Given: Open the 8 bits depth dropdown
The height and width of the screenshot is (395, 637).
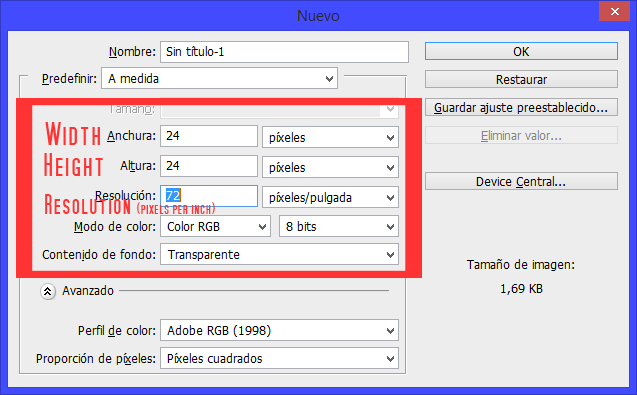Looking at the screenshot, I should tap(339, 226).
